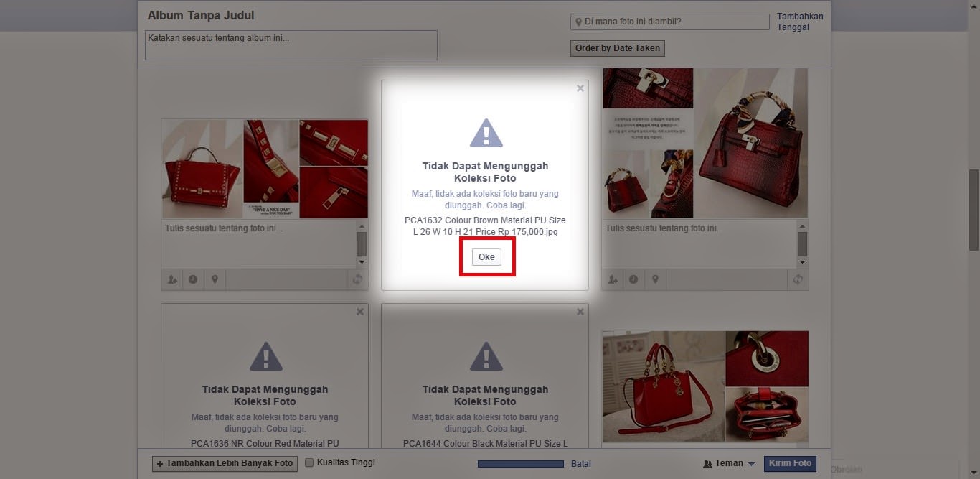
Task: Click Tambahkan Lebih Banyak Foto button
Action: click(x=225, y=464)
